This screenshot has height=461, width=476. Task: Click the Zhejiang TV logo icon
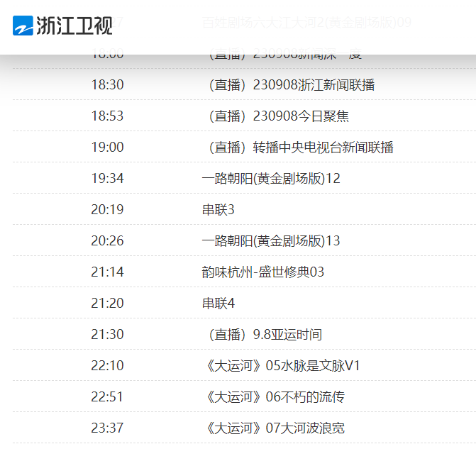[23, 26]
